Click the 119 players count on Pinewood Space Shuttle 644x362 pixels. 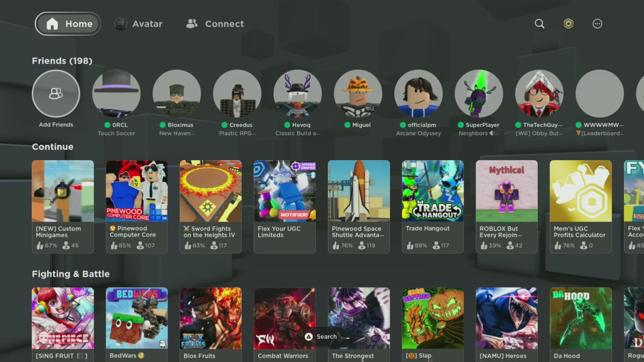(x=368, y=246)
